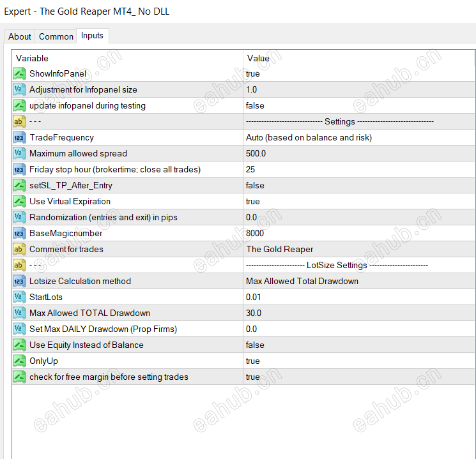
Task: Click the boolean icon beside OnlyUp
Action: (x=19, y=361)
